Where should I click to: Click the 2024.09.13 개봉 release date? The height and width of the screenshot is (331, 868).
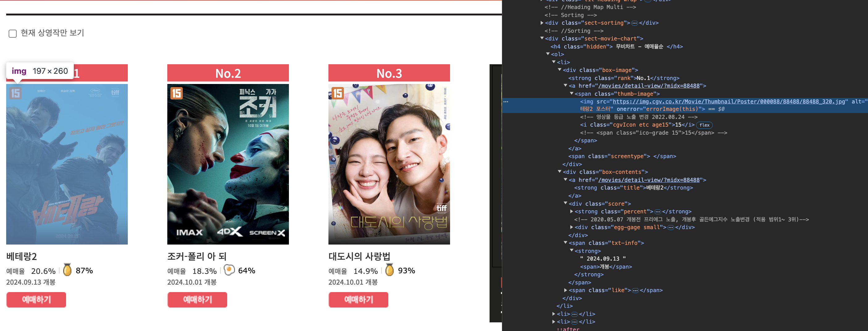pos(31,282)
